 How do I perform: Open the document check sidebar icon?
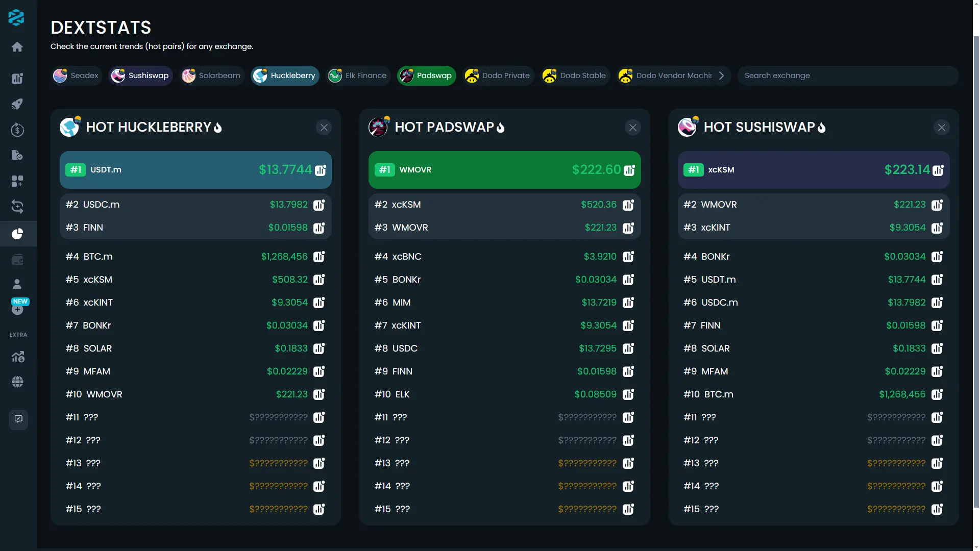(17, 155)
